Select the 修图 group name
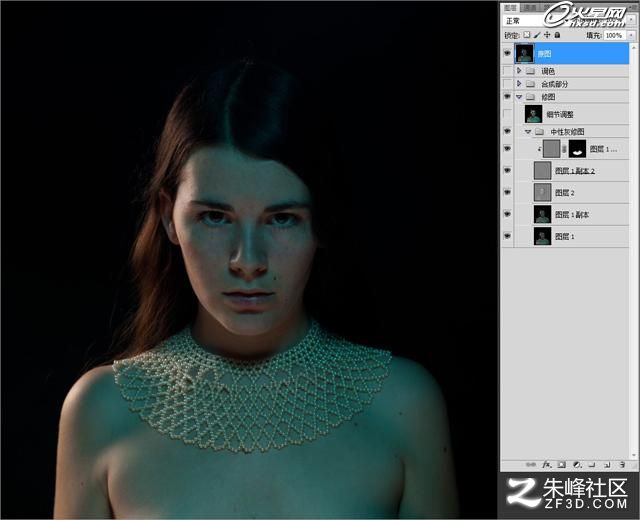The width and height of the screenshot is (640, 520). [x=548, y=97]
